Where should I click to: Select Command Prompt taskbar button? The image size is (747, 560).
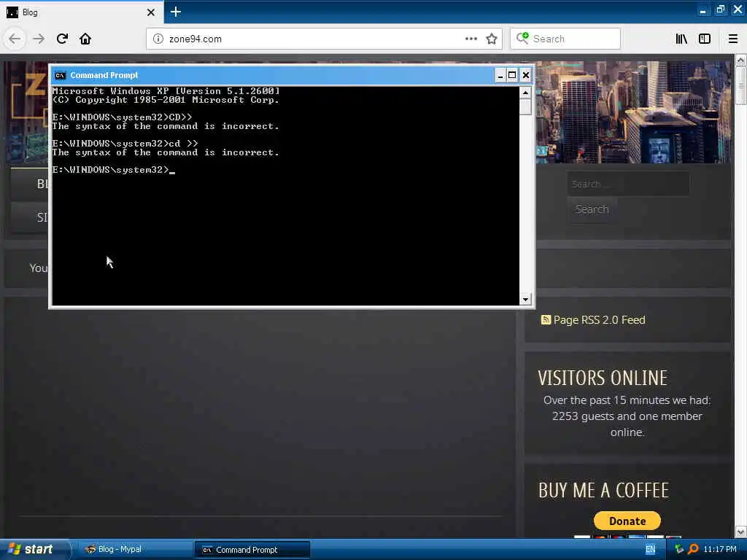click(x=252, y=550)
